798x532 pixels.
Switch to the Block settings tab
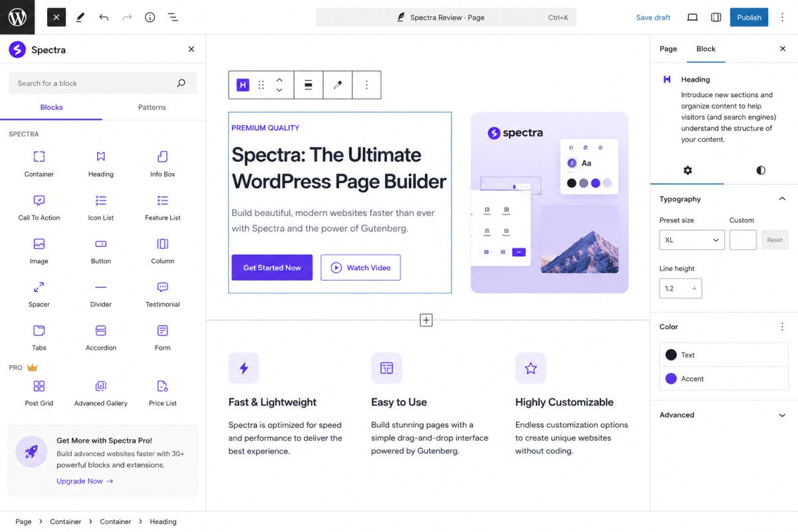[706, 49]
